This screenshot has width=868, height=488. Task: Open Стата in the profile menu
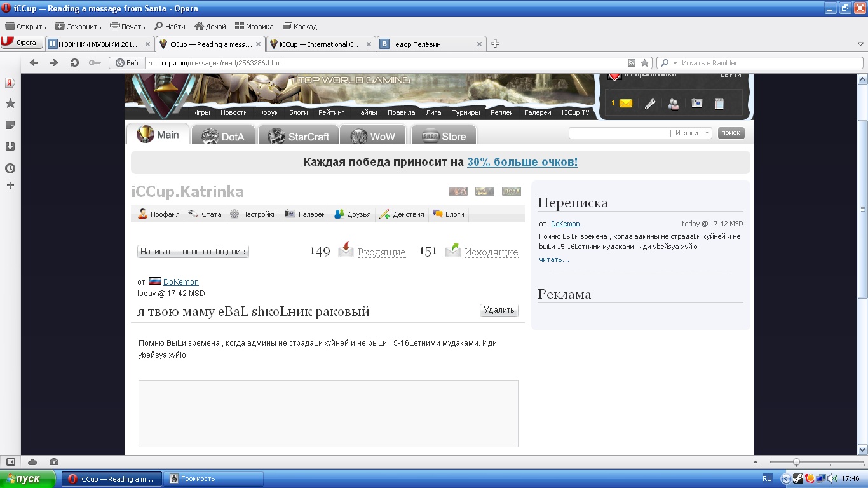[x=205, y=214]
